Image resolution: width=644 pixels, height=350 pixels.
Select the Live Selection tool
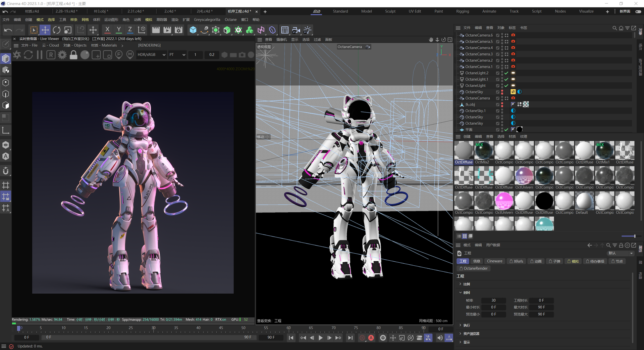point(34,30)
